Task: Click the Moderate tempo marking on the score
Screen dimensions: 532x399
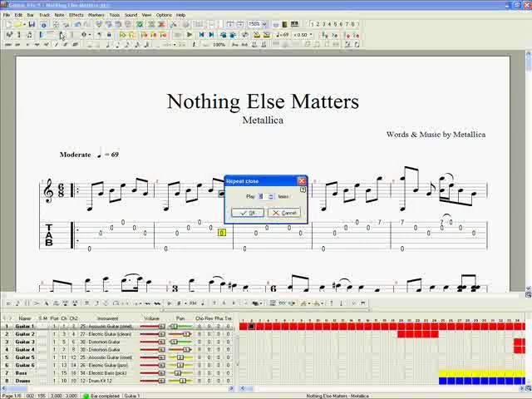Action: click(76, 155)
